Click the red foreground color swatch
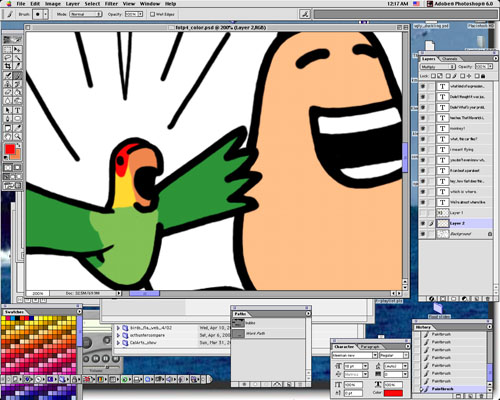The image size is (500, 400). coord(10,149)
